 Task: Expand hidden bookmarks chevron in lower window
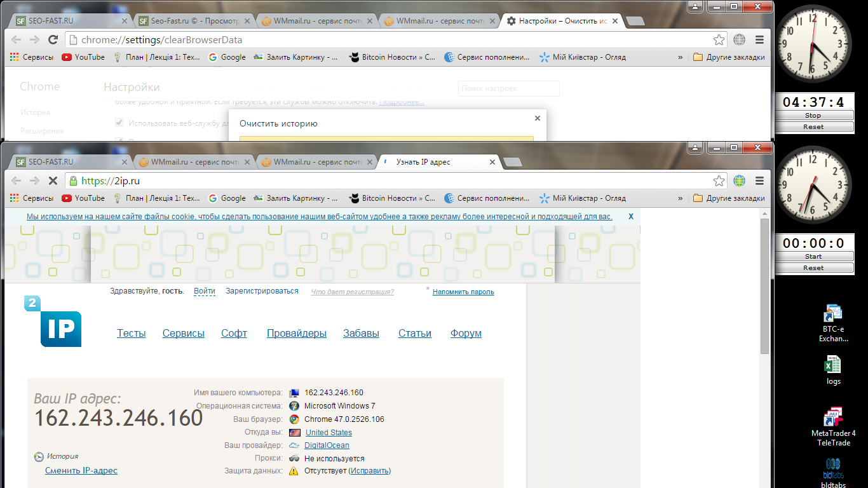681,198
